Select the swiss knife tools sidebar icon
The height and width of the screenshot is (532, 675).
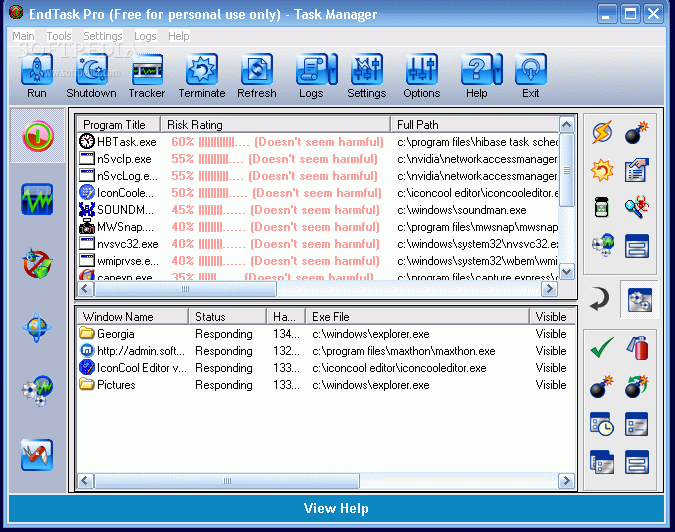click(x=37, y=455)
